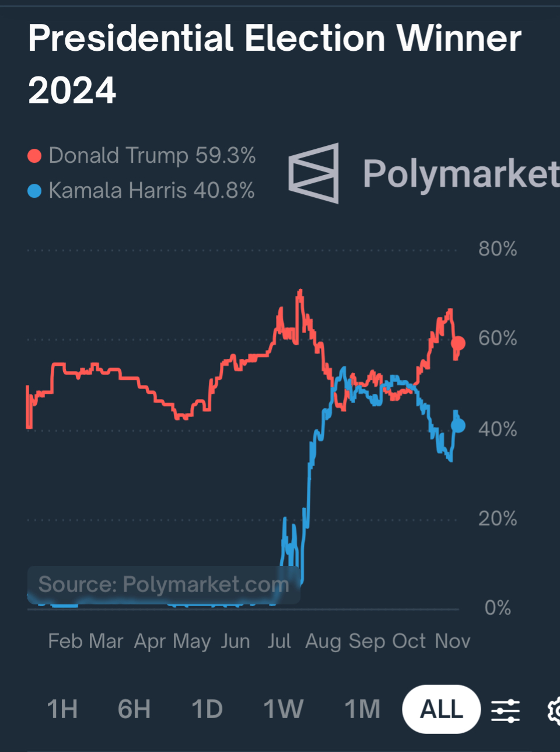This screenshot has width=560, height=752.
Task: Click the blue Harris endpoint marker on chart
Action: click(459, 426)
